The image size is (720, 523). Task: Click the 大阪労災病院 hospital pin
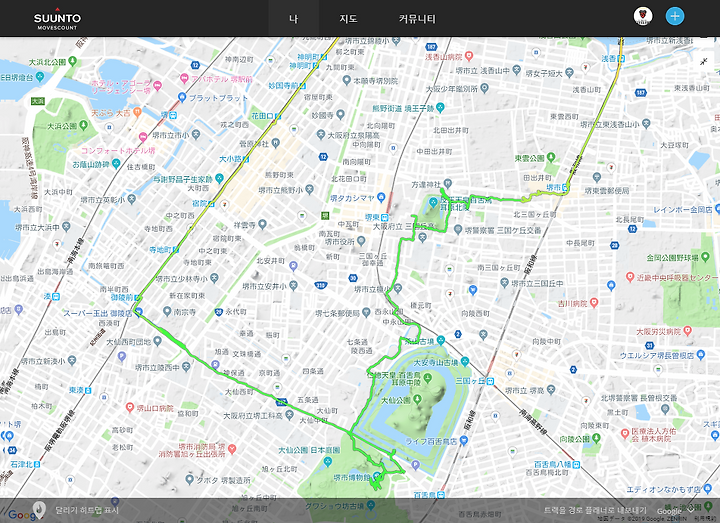coord(687,331)
